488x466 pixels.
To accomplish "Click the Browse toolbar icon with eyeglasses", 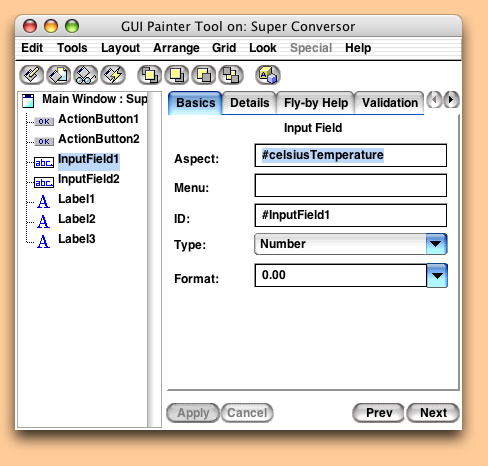I will 86,75.
